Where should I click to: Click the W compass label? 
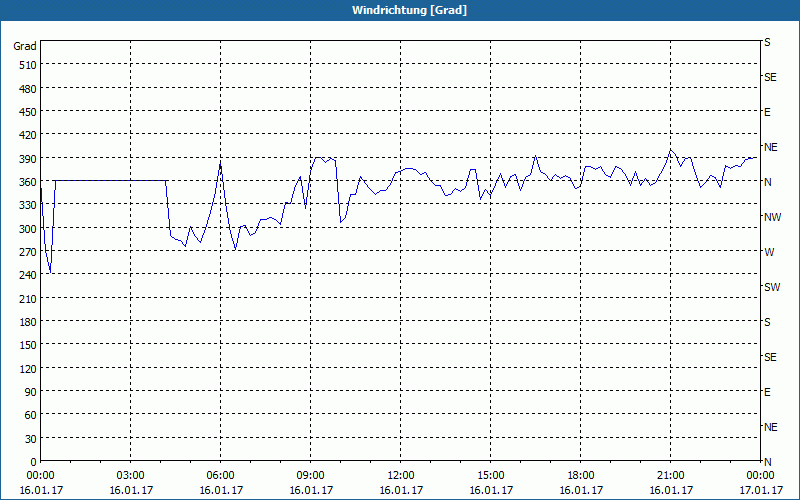pos(769,252)
